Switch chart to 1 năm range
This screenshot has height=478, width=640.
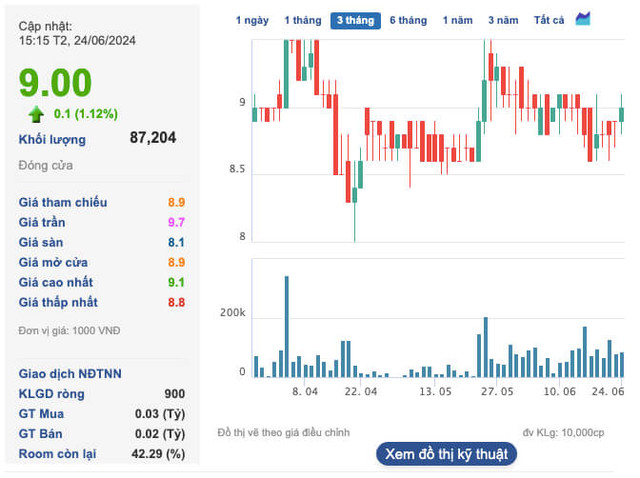(x=458, y=20)
